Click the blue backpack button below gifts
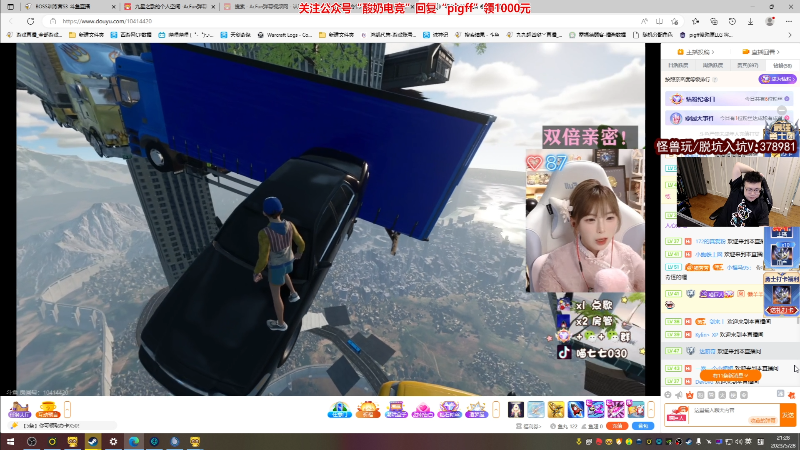Screen dimensions: 800x450 (x=643, y=426)
